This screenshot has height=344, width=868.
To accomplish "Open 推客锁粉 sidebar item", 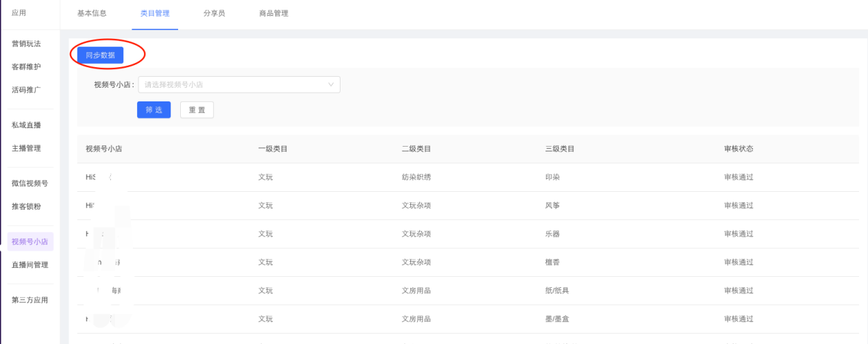I will [x=26, y=206].
